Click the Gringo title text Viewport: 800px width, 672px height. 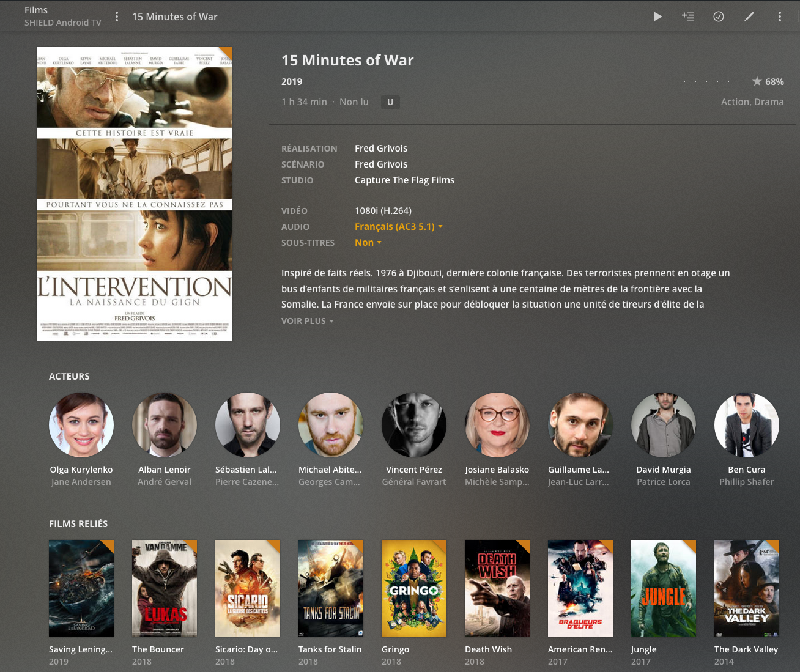[395, 649]
